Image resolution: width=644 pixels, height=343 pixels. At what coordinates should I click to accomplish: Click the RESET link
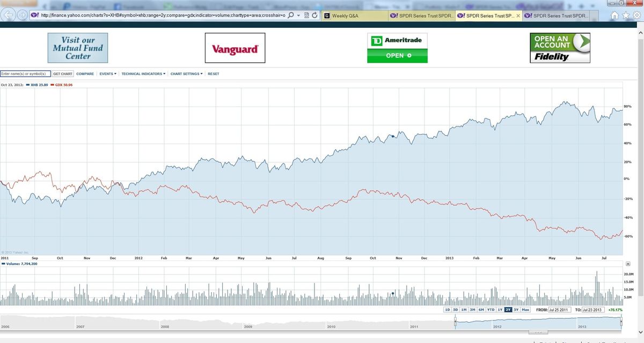pyautogui.click(x=213, y=73)
